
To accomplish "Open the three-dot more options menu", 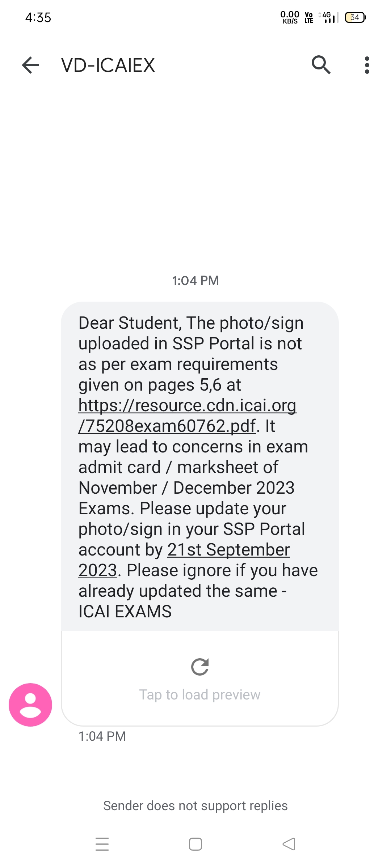I will [367, 65].
